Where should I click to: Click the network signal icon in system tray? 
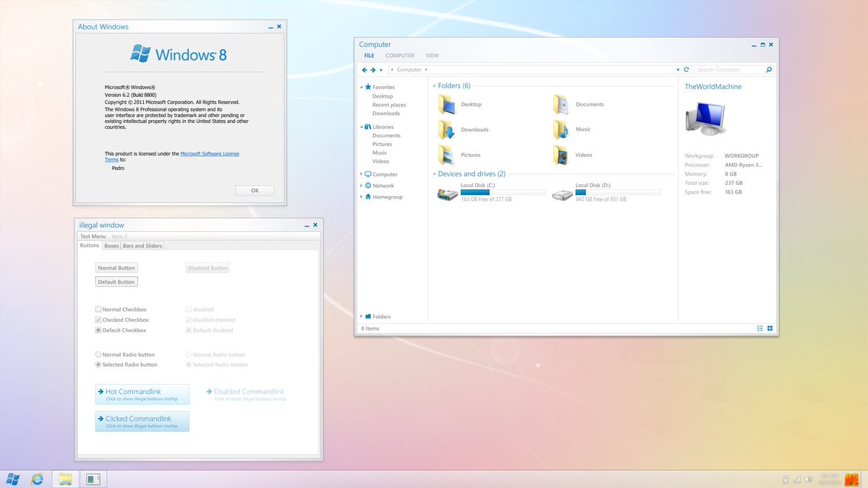[x=796, y=479]
